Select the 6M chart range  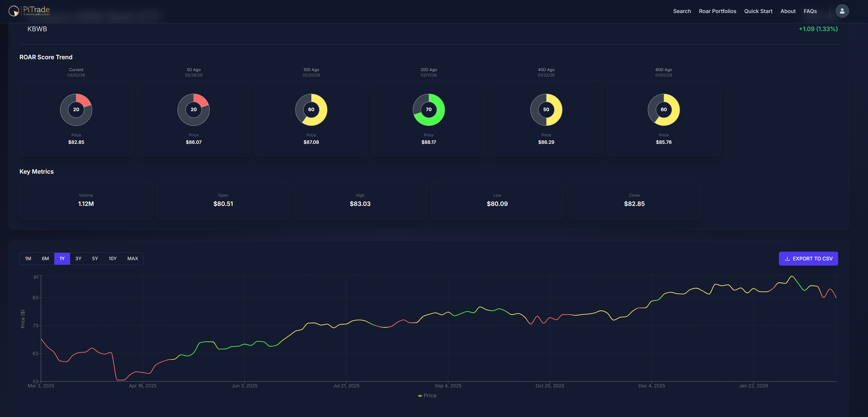coord(45,258)
